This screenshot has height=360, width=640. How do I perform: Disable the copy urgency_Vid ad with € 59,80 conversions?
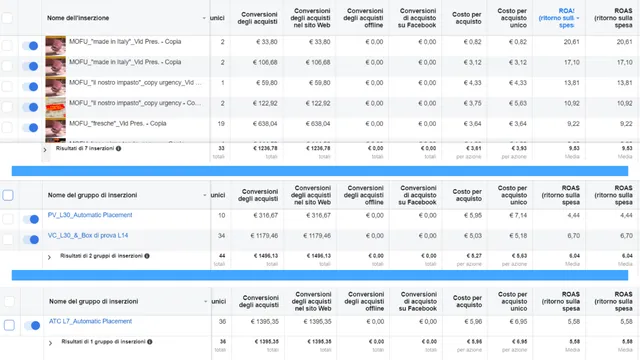click(30, 87)
